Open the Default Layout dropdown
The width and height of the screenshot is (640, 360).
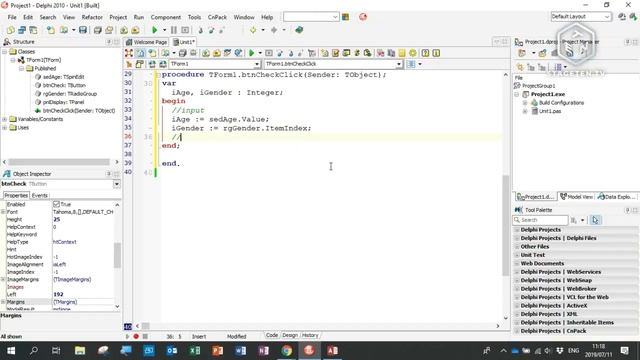click(607, 17)
